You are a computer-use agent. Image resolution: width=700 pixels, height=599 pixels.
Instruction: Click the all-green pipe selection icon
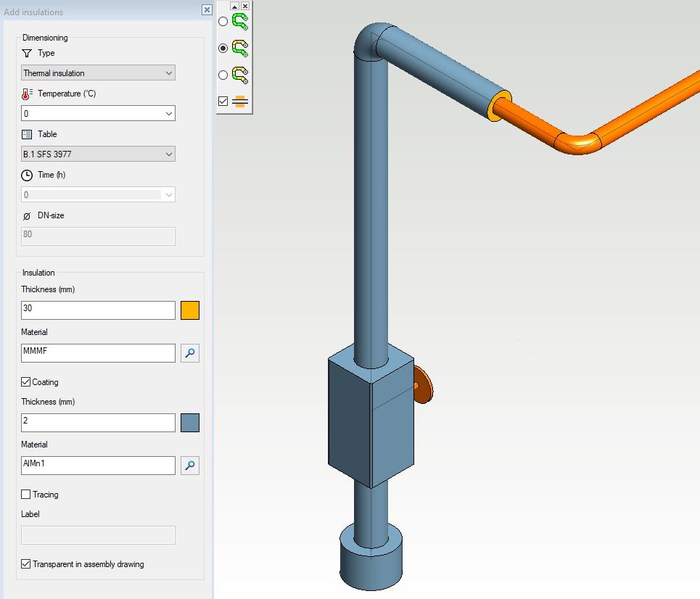point(239,21)
